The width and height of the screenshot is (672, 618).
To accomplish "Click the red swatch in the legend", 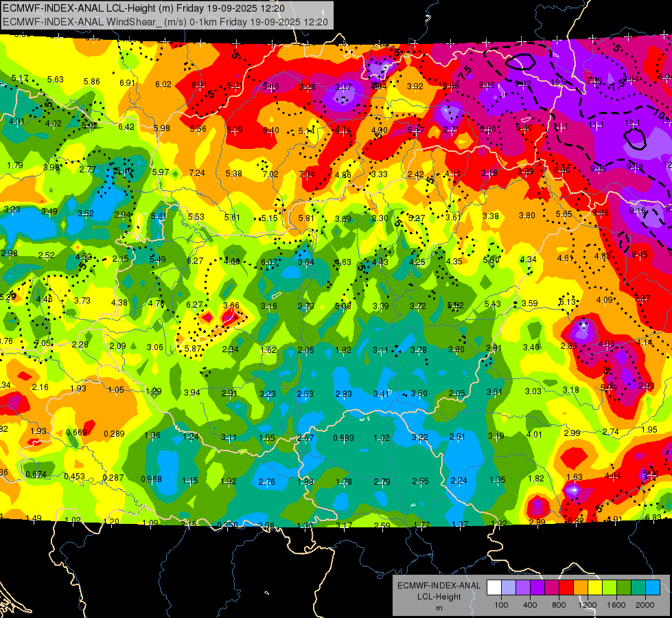I will pos(566,588).
